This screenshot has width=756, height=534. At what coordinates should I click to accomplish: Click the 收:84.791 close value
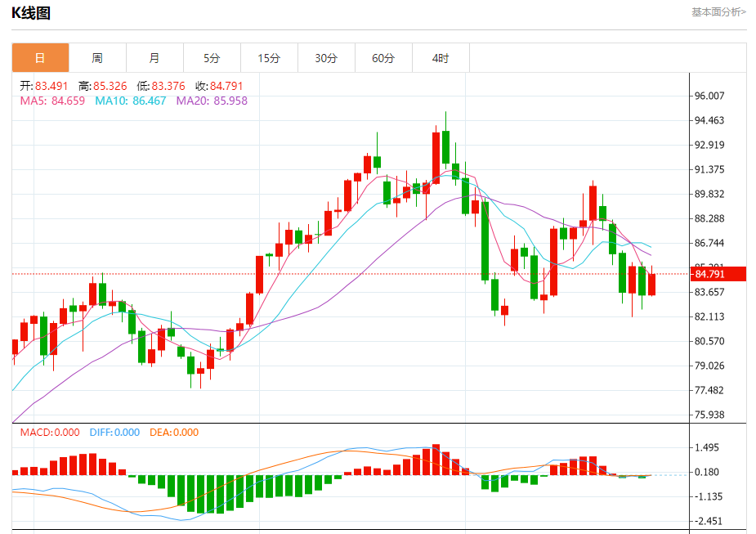[x=219, y=86]
